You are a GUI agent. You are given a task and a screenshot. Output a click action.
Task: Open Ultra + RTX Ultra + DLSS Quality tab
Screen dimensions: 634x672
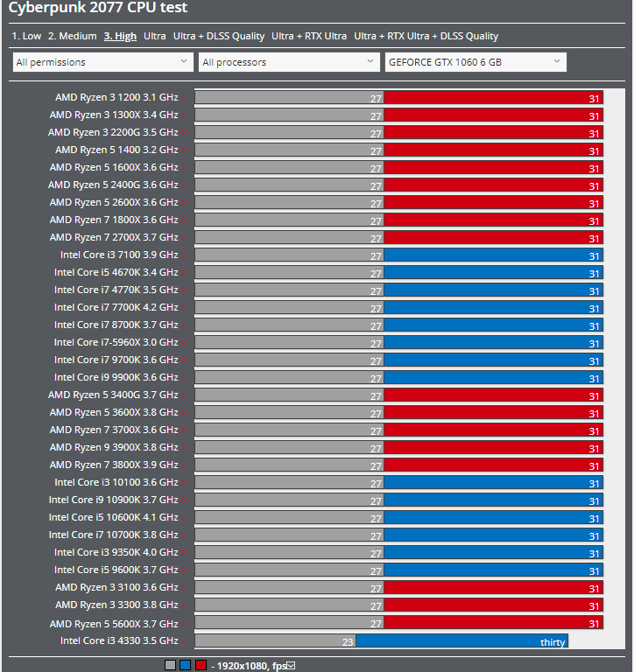click(x=426, y=36)
